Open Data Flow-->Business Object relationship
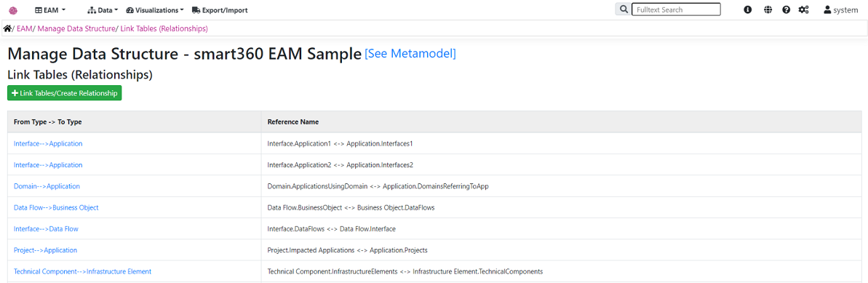The width and height of the screenshot is (868, 283). 56,207
